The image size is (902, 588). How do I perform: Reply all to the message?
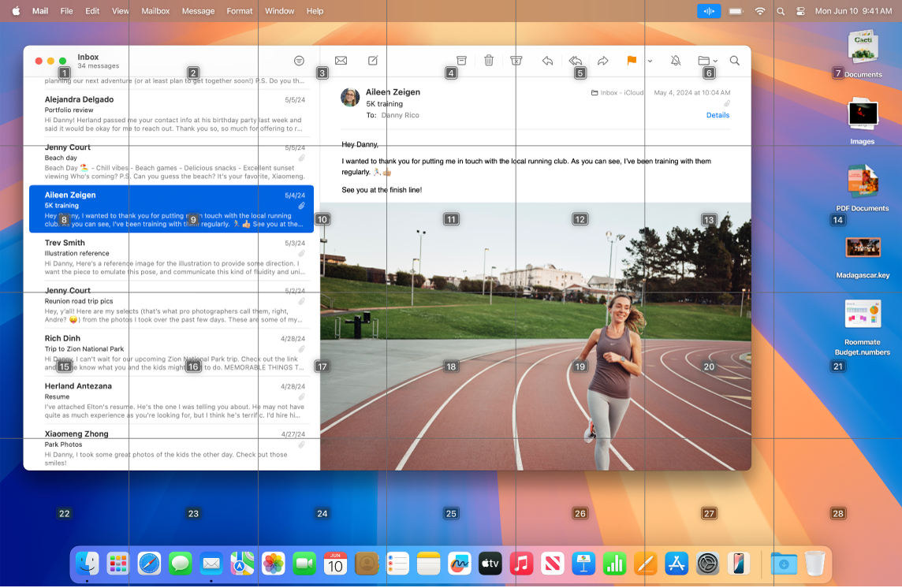[x=575, y=60]
